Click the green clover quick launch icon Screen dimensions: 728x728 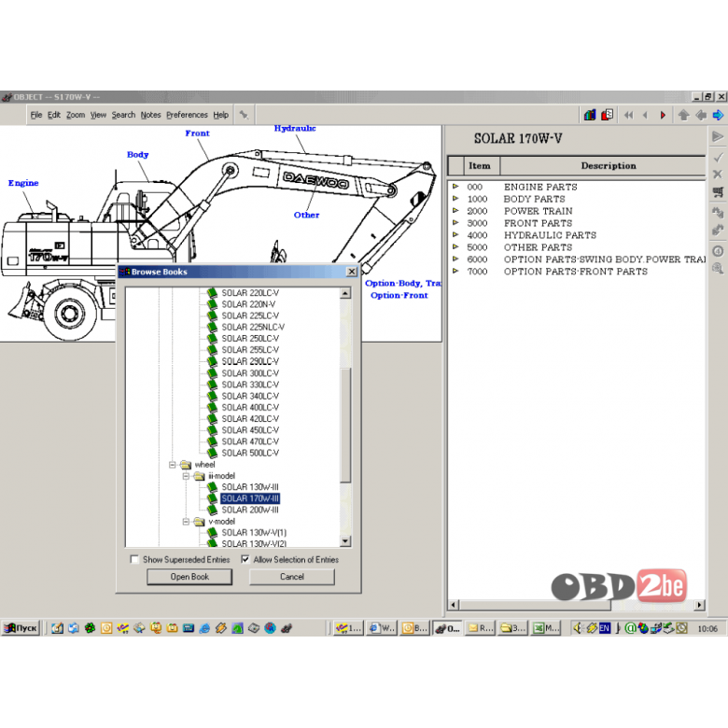point(91,628)
